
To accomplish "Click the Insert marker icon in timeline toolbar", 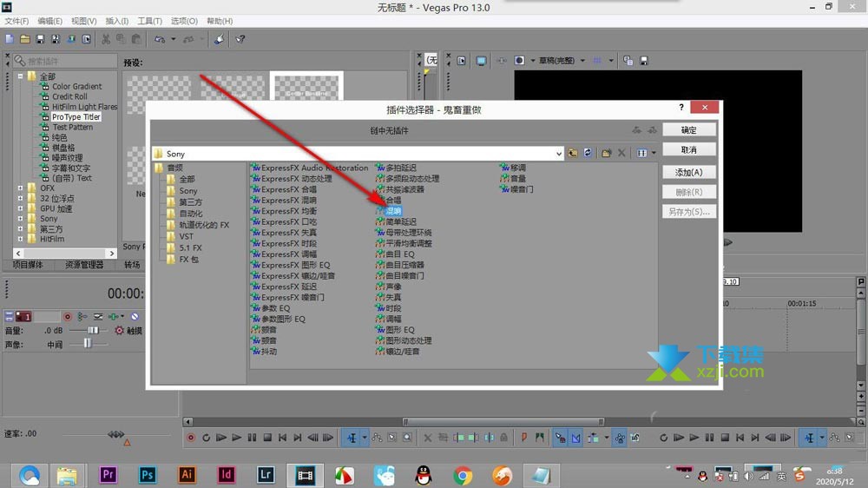I will coord(523,438).
